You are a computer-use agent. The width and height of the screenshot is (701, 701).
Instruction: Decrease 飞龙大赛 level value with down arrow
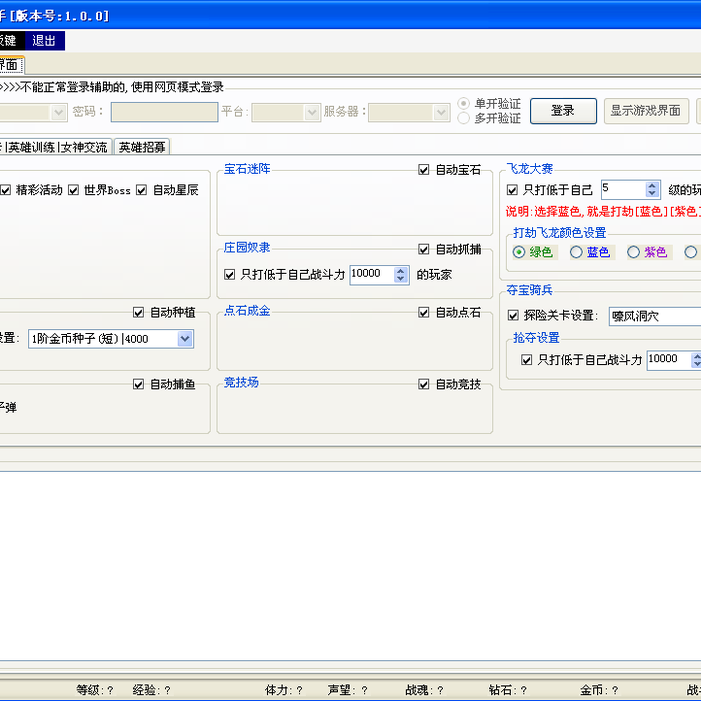652,194
